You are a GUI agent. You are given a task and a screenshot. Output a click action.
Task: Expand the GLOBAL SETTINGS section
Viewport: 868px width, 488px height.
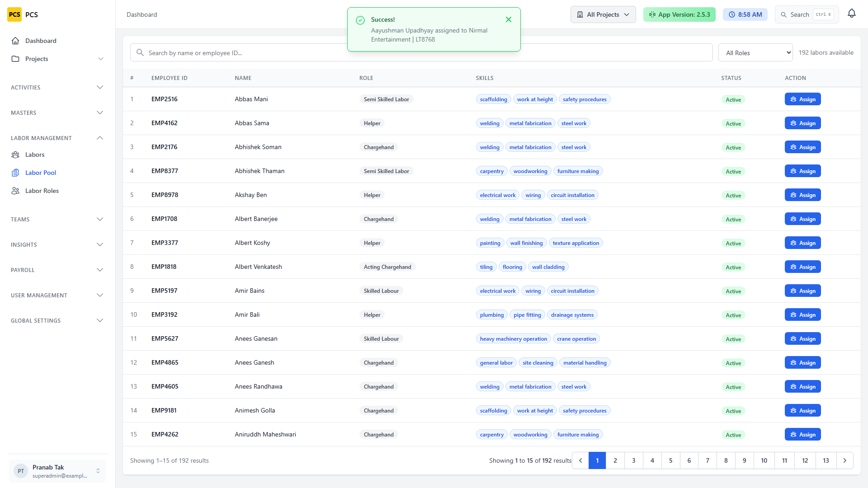[x=57, y=320]
